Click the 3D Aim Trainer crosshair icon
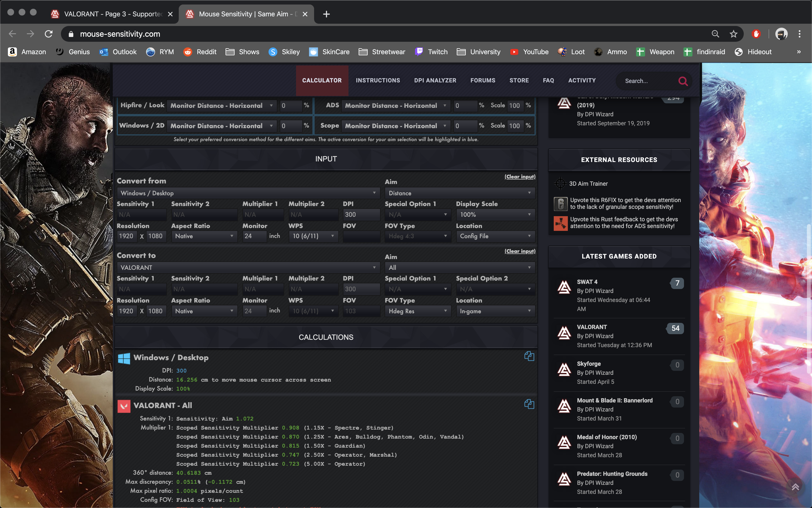Screen dimensions: 812x508 click(560, 183)
